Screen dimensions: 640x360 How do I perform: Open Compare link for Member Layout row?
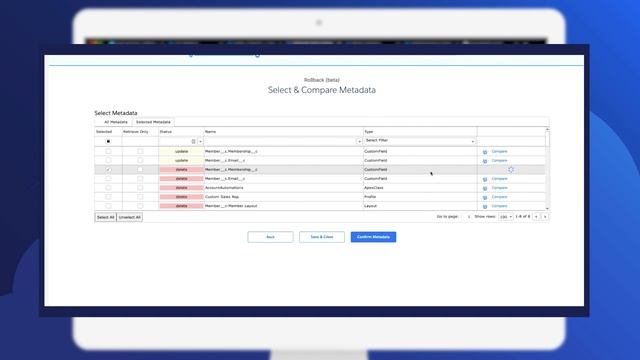tap(499, 206)
